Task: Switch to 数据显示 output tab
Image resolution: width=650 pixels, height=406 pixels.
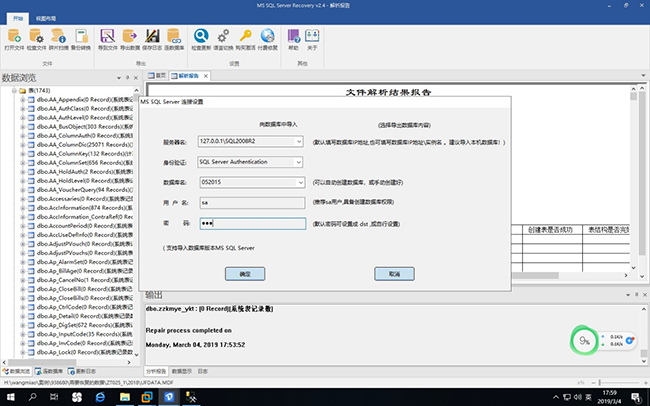Action: (x=182, y=371)
